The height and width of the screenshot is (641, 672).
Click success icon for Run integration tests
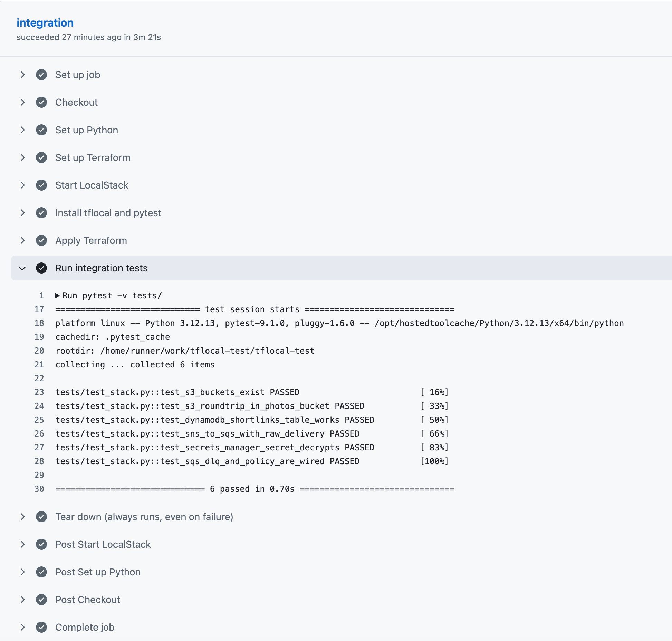[41, 268]
